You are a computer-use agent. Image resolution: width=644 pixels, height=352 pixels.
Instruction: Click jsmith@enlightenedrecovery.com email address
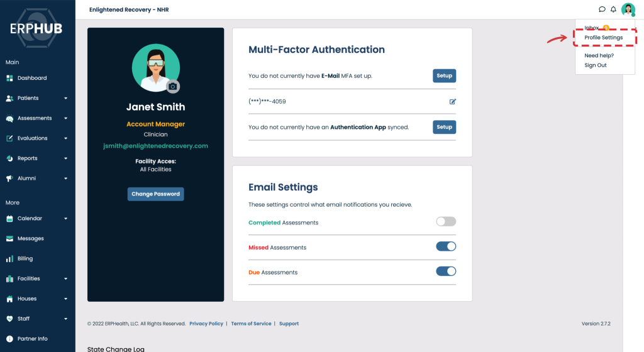pos(156,146)
